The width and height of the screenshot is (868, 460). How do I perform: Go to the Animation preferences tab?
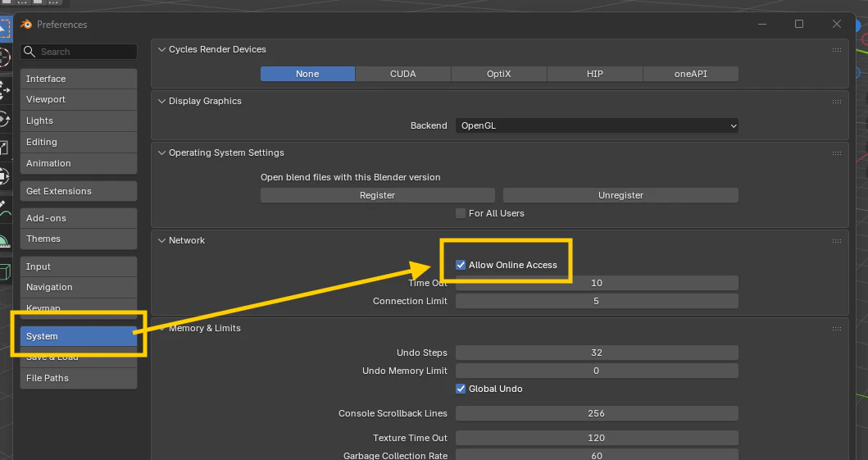(x=79, y=163)
